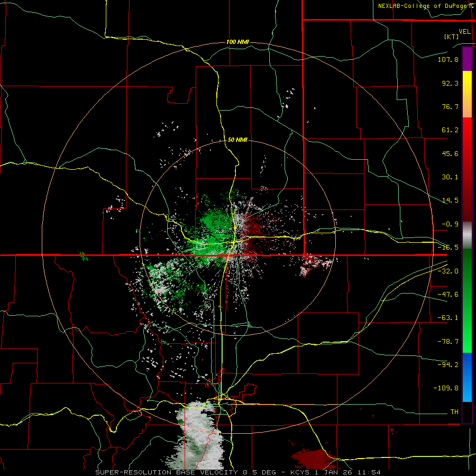
Task: Select the -32.0 scale value
Action: coord(448,271)
